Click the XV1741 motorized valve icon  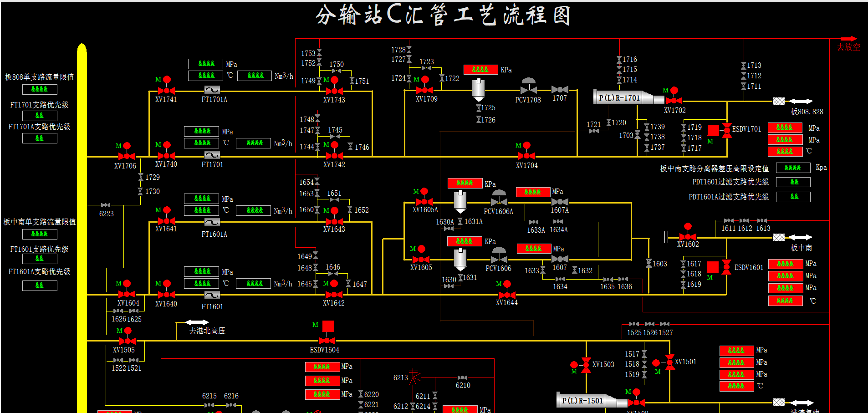(x=166, y=90)
